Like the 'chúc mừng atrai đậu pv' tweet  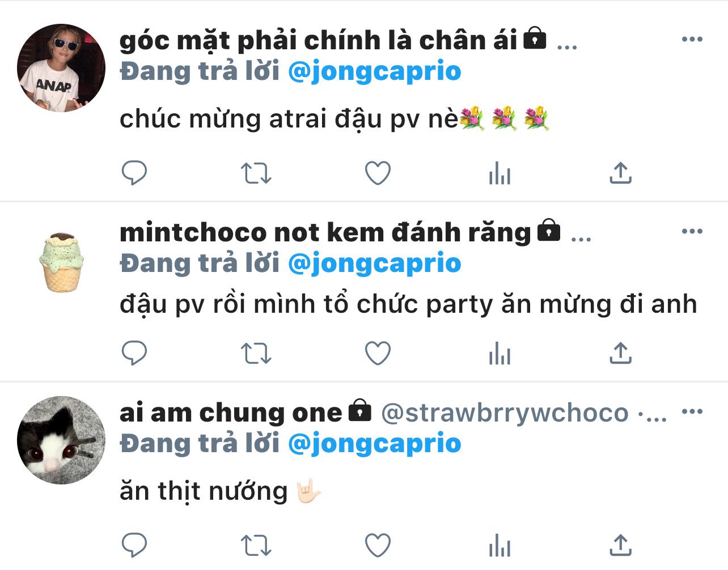(378, 173)
